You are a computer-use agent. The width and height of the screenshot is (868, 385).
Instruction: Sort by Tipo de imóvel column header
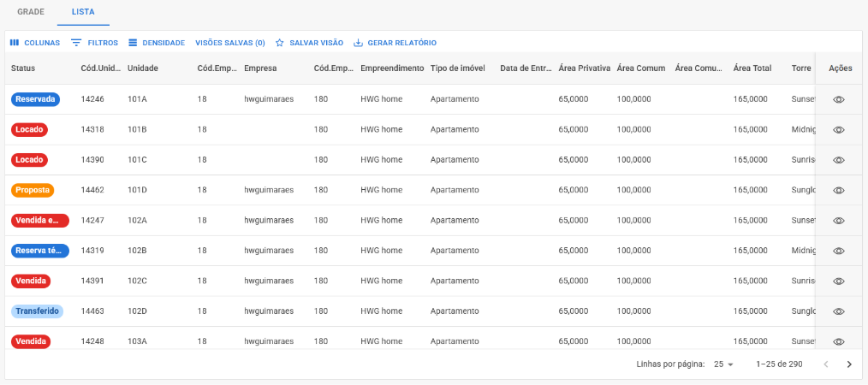458,68
